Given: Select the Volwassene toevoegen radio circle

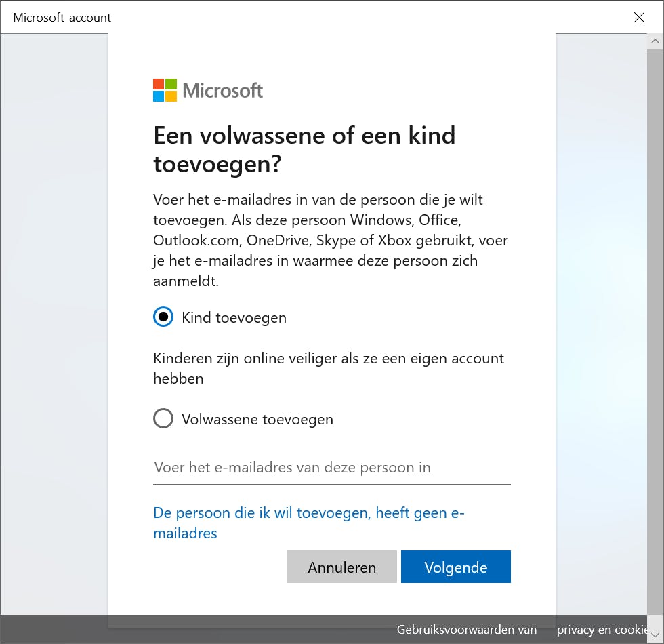Looking at the screenshot, I should (x=163, y=419).
